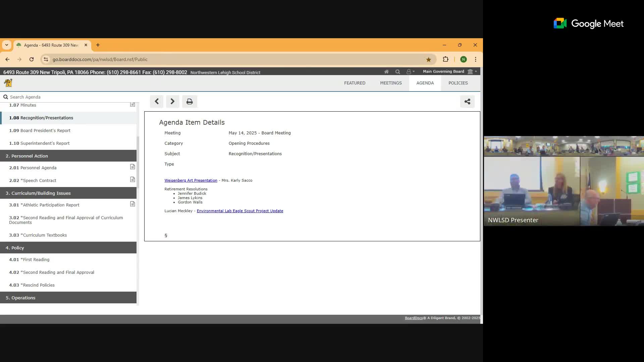Bookmark this page with star icon
This screenshot has height=362, width=644.
pyautogui.click(x=428, y=59)
